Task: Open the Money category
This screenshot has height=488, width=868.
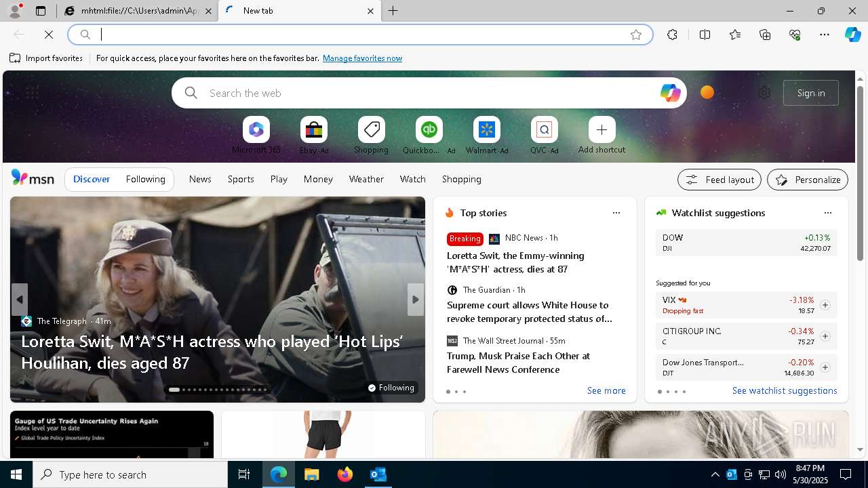Action: pyautogui.click(x=318, y=179)
